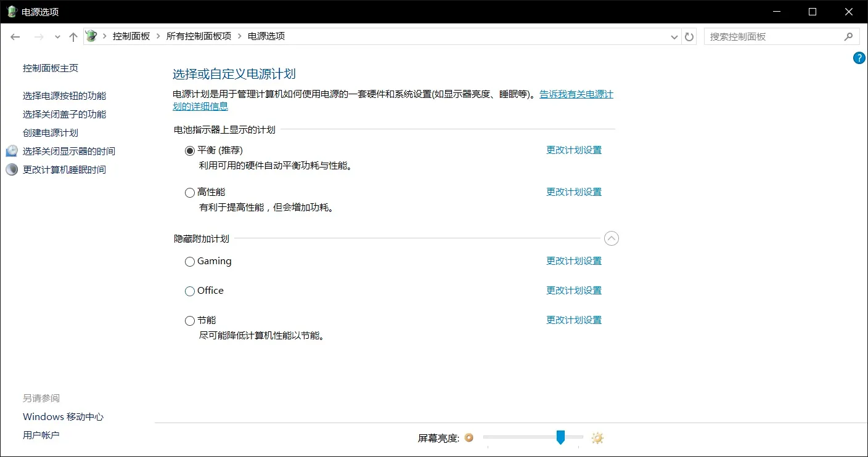
Task: Open help via the question mark icon
Action: [859, 57]
